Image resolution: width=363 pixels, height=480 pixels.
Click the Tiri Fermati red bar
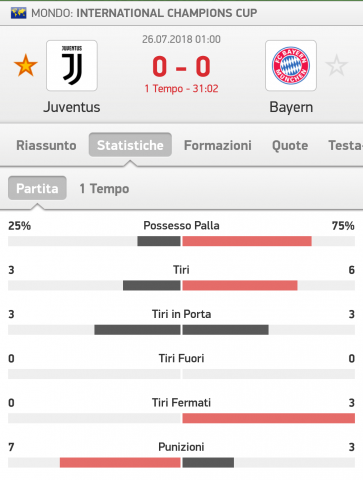pos(269,418)
